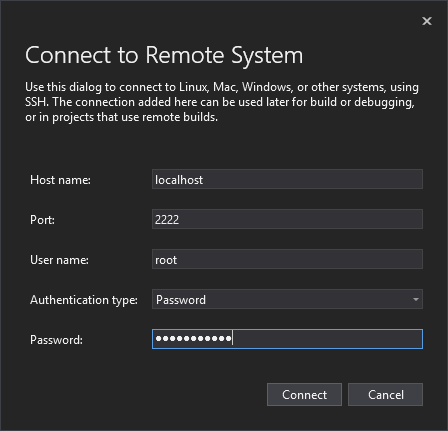Click the Connect button
This screenshot has height=431, width=448.
(304, 395)
